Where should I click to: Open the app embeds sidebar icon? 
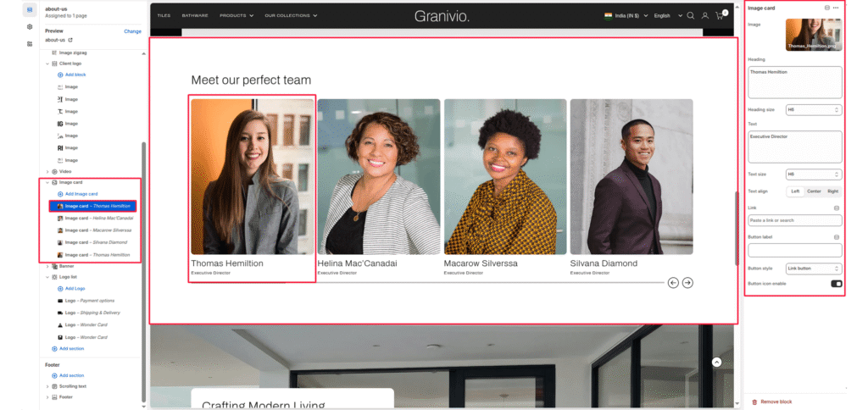[x=30, y=45]
